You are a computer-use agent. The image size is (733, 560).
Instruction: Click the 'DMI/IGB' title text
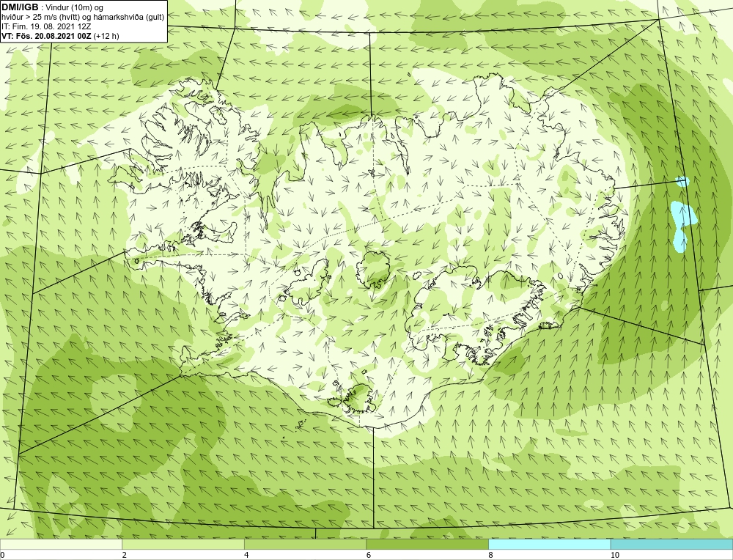20,7
